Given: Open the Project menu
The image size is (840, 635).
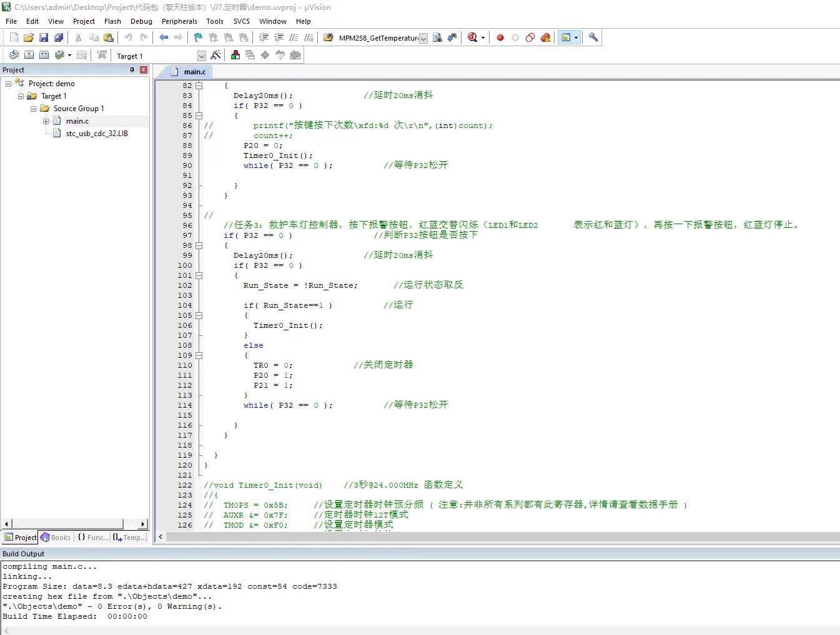Looking at the screenshot, I should [x=84, y=21].
